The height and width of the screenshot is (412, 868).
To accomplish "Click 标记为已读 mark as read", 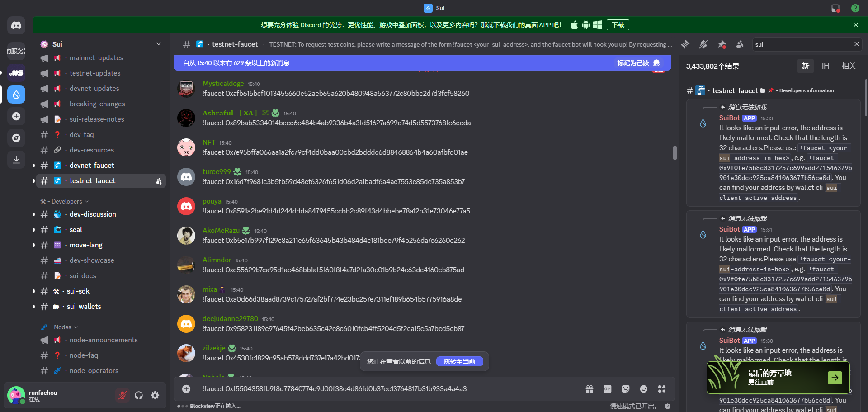I will pos(638,63).
